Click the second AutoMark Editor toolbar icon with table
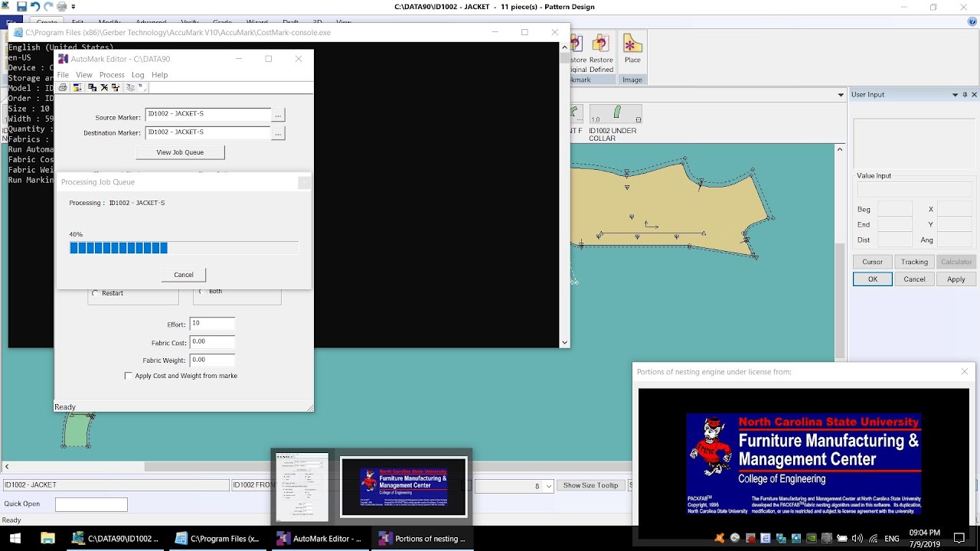 tap(77, 88)
